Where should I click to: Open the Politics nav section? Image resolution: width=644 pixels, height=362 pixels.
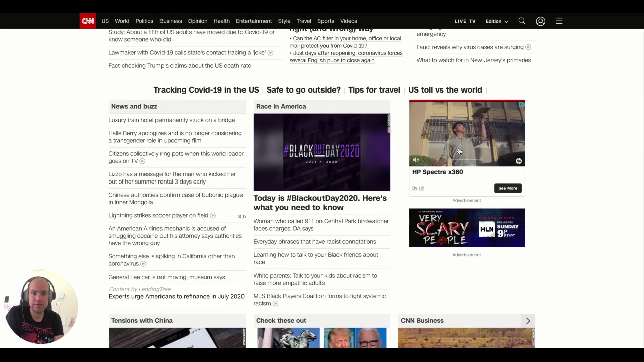144,21
